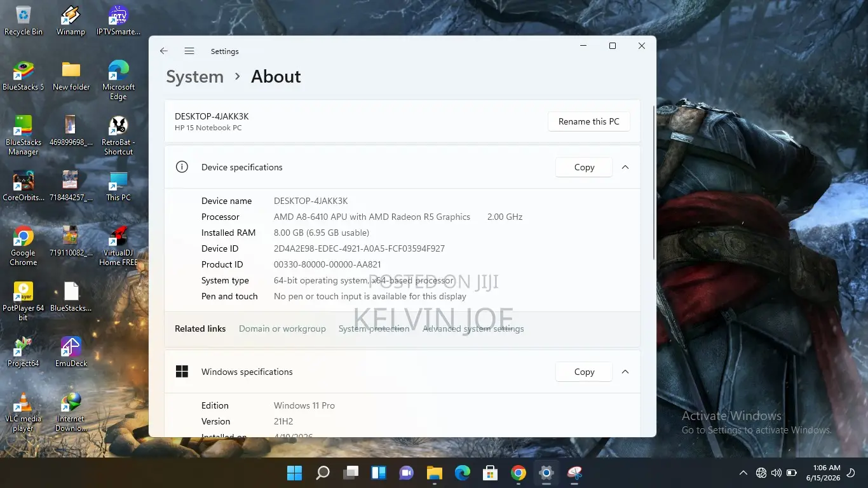Open taskbar Search
868x488 pixels.
click(x=323, y=473)
